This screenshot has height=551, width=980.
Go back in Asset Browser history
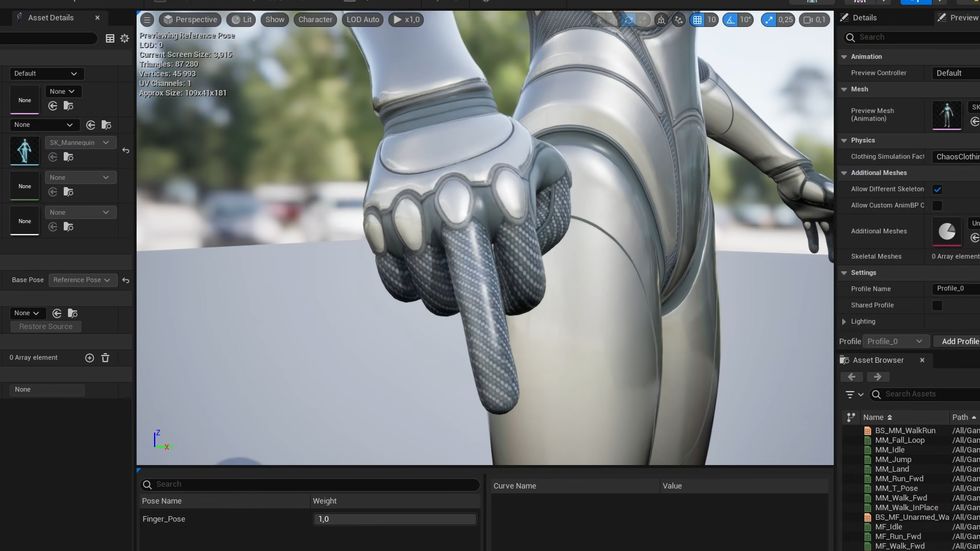[x=852, y=377]
